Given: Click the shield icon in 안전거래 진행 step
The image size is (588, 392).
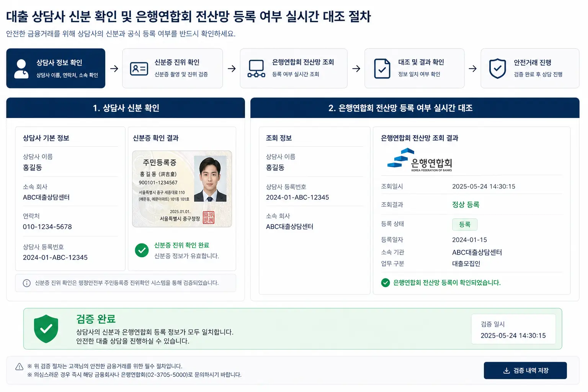Looking at the screenshot, I should pos(497,69).
